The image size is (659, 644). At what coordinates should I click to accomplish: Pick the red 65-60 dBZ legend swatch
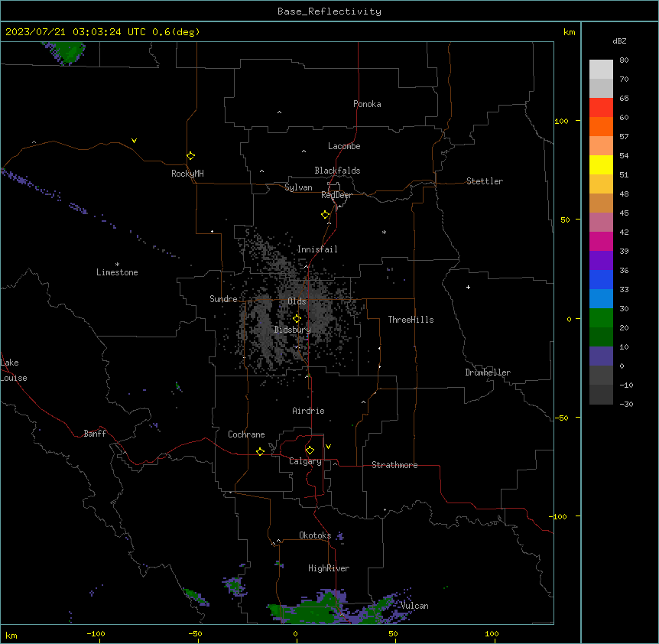(601, 108)
